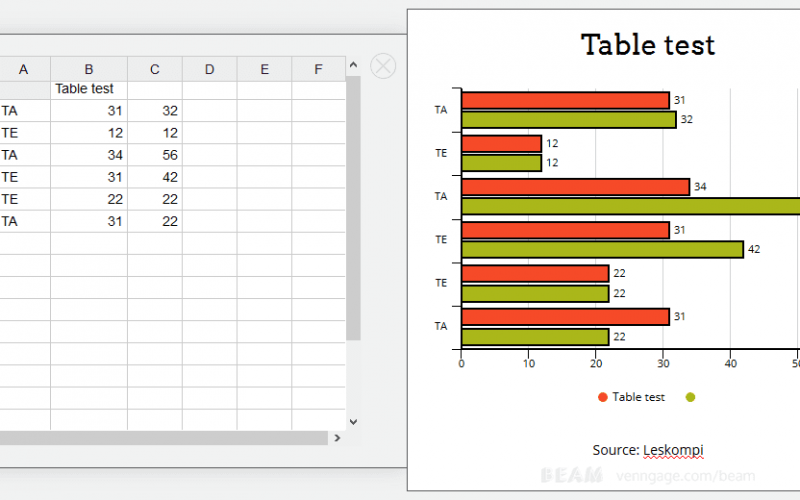Image resolution: width=800 pixels, height=500 pixels.
Task: Click the green bar labeled 42
Action: [602, 249]
